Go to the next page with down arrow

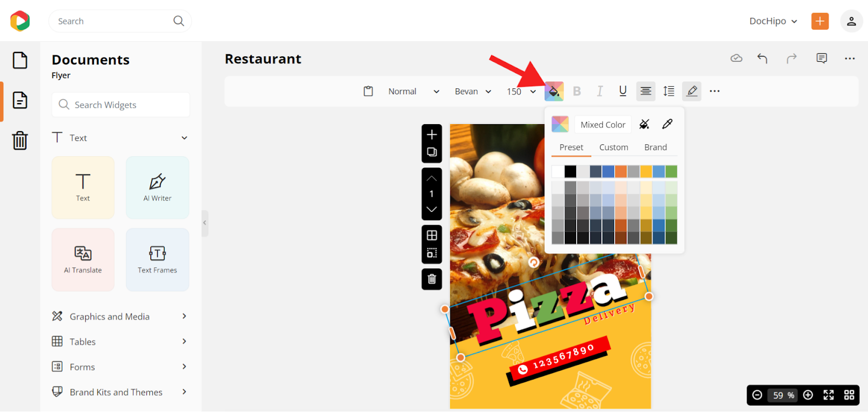pyautogui.click(x=432, y=209)
